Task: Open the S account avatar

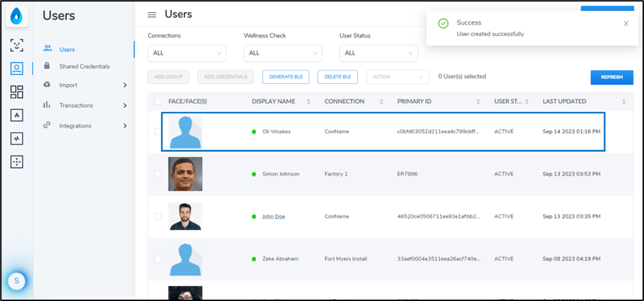Action: tap(16, 281)
